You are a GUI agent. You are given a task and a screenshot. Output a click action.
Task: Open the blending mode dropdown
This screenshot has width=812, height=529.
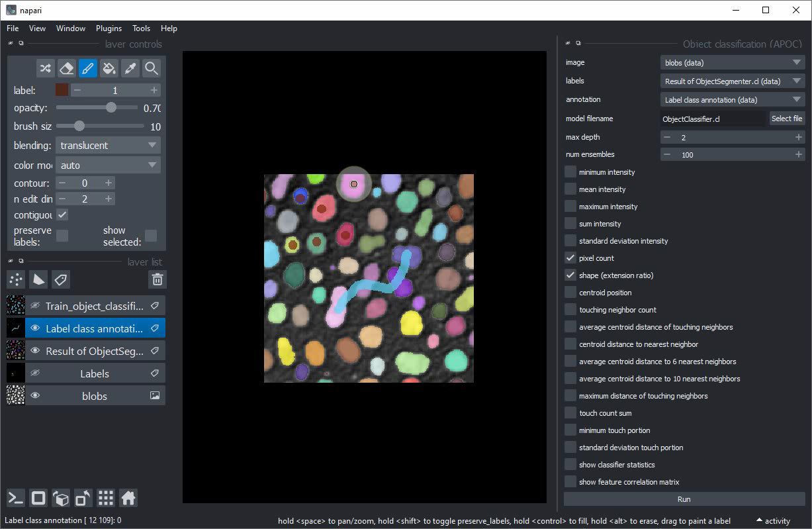point(108,146)
